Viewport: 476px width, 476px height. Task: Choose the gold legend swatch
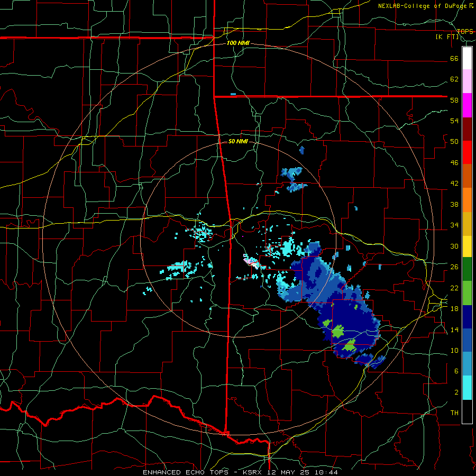(x=467, y=224)
